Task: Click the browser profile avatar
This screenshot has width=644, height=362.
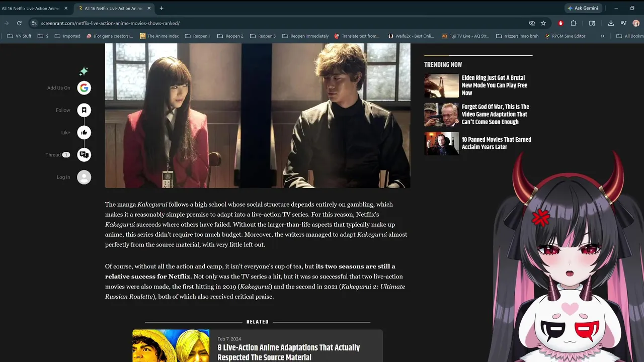Action: pos(636,23)
